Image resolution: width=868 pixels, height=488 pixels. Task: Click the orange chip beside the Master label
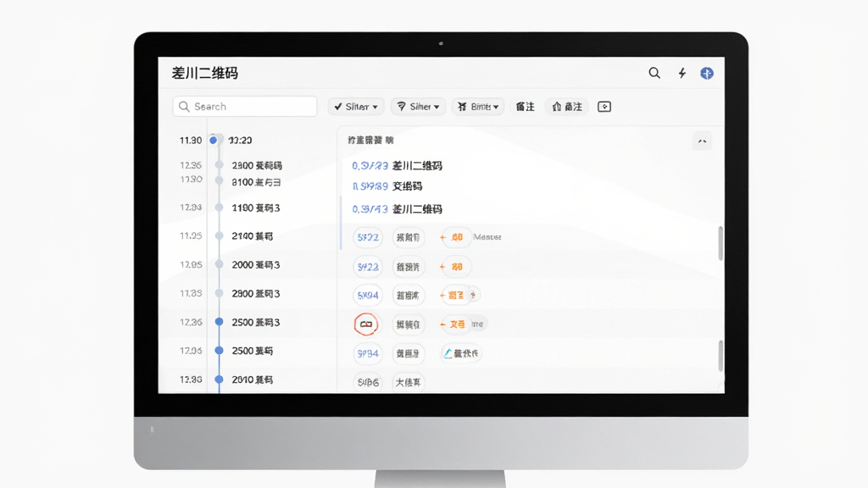pyautogui.click(x=455, y=237)
